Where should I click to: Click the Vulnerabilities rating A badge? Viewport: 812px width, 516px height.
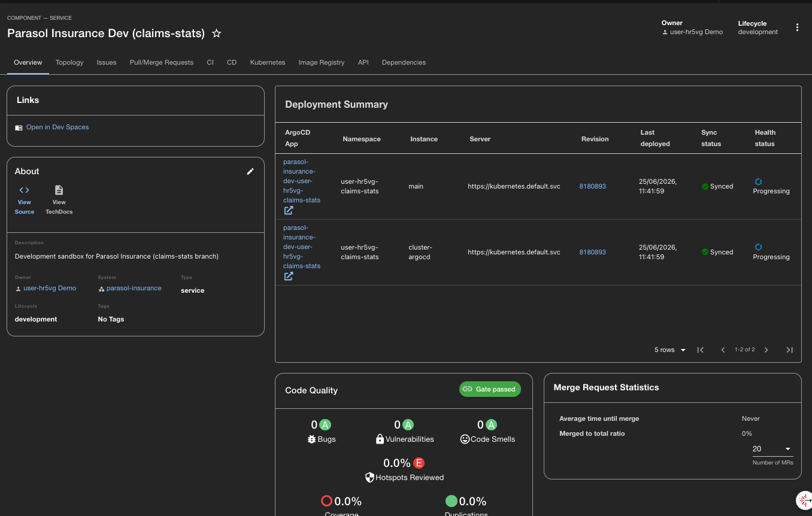coord(408,425)
